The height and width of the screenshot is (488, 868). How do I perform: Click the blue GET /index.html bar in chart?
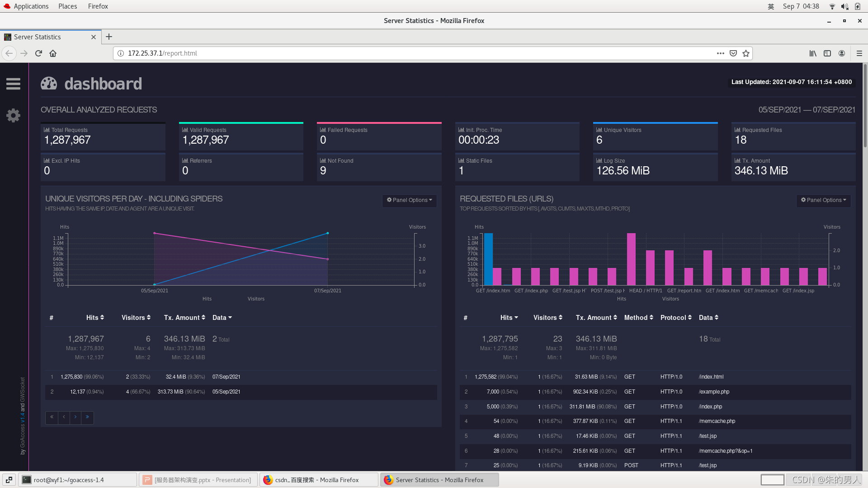coord(488,259)
